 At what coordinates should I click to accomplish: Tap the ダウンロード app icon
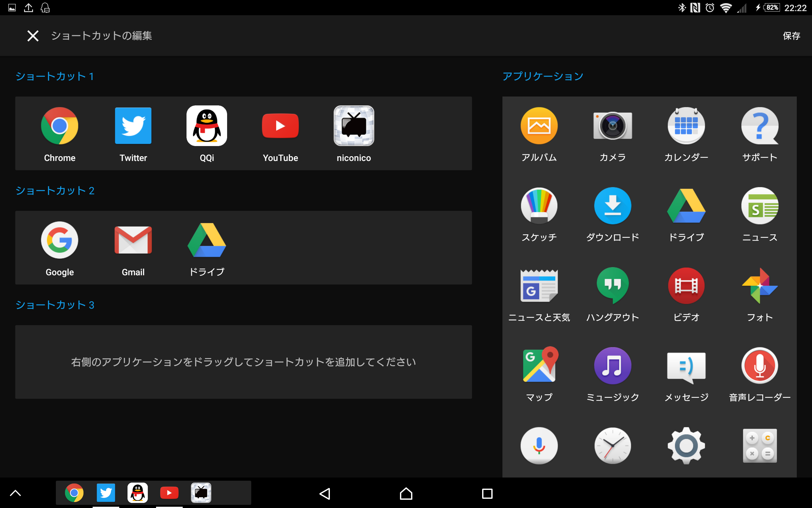(x=613, y=206)
